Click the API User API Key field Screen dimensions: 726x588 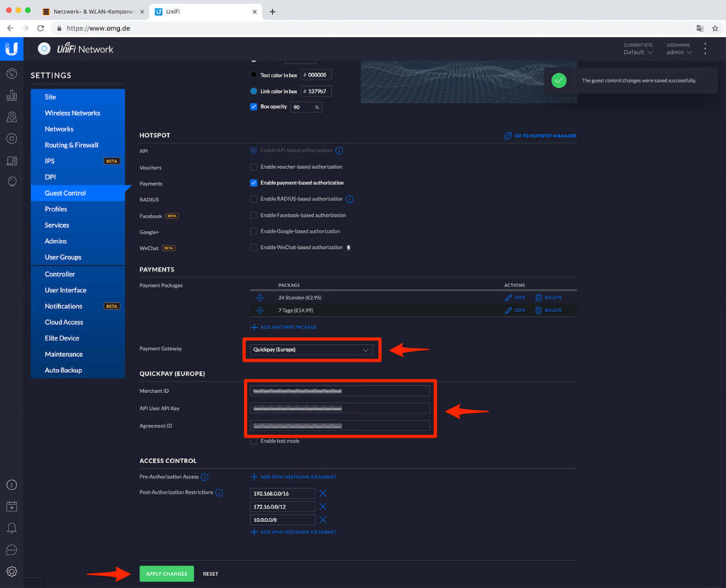tap(340, 409)
